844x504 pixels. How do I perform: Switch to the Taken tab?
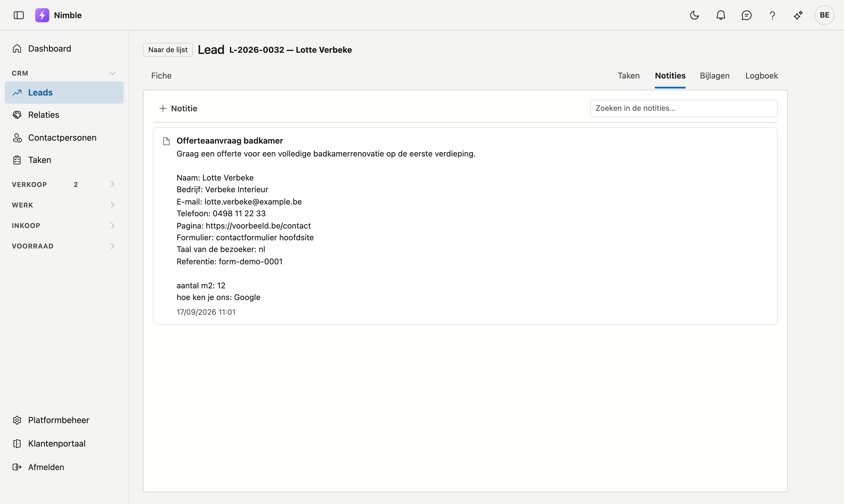[x=628, y=76]
